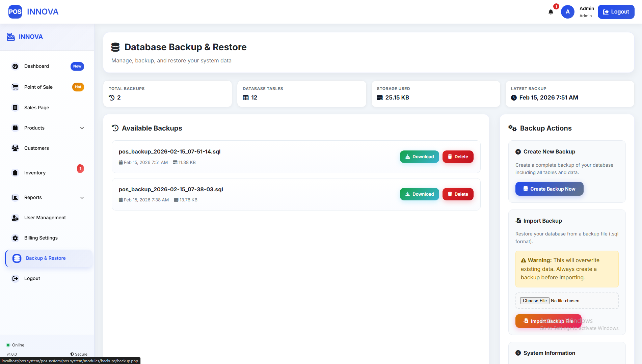Click the Customers group icon
Image resolution: width=642 pixels, height=364 pixels.
click(15, 148)
